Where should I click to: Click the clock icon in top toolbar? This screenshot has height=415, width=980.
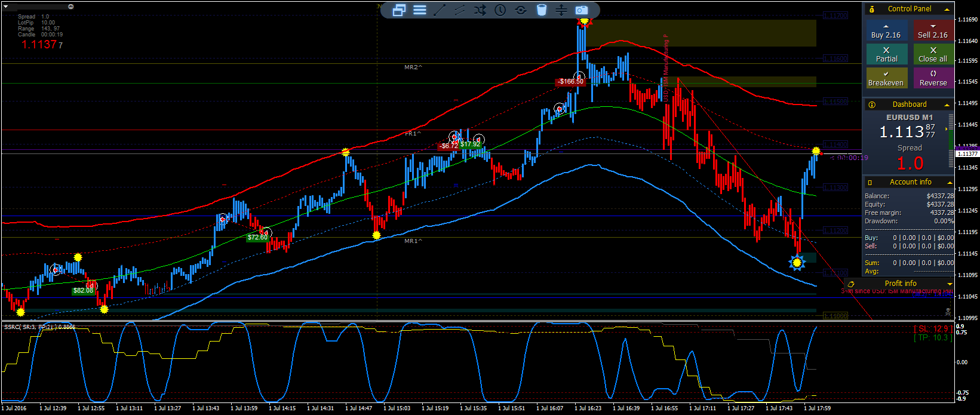[500, 10]
